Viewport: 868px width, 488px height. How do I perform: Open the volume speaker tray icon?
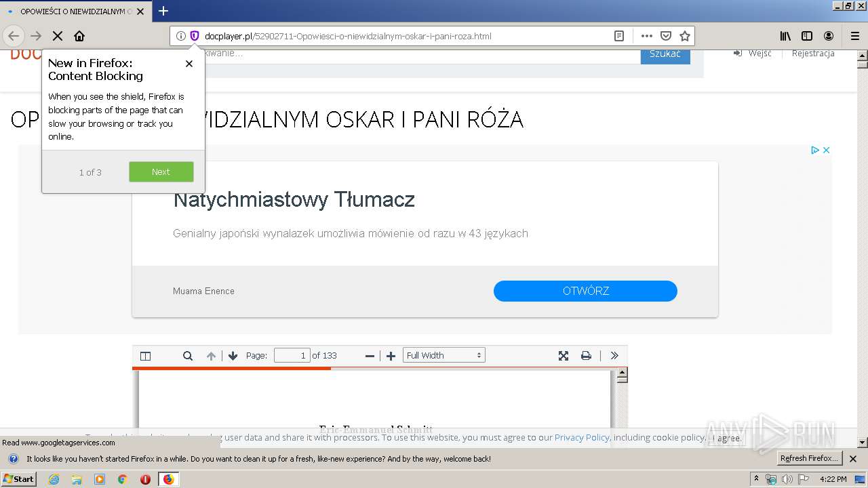787,479
